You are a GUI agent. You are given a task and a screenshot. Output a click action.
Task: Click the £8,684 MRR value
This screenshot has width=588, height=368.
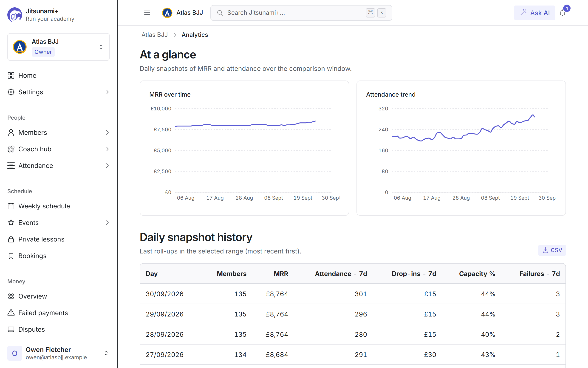pos(277,355)
